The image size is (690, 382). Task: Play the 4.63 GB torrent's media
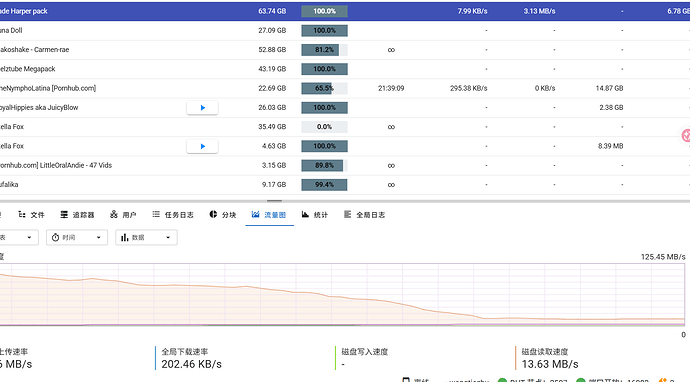coord(202,146)
